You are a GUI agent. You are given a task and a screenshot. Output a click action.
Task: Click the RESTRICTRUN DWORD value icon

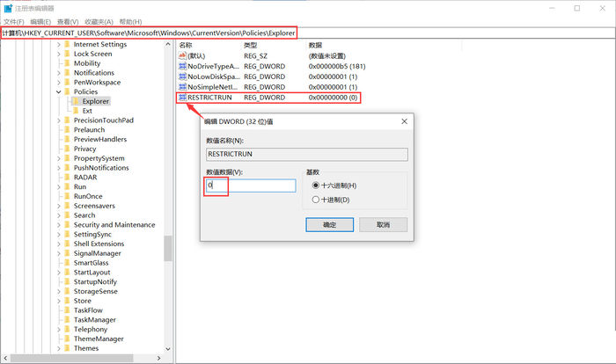click(182, 97)
